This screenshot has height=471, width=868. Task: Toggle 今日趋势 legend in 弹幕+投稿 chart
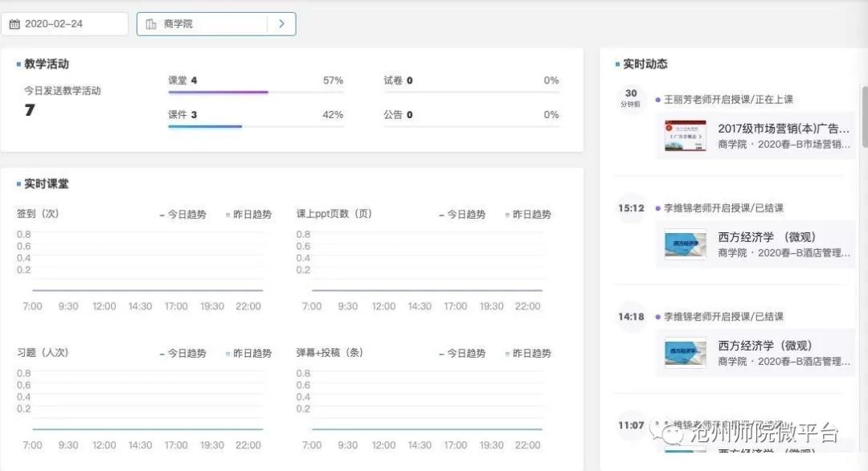tap(462, 354)
